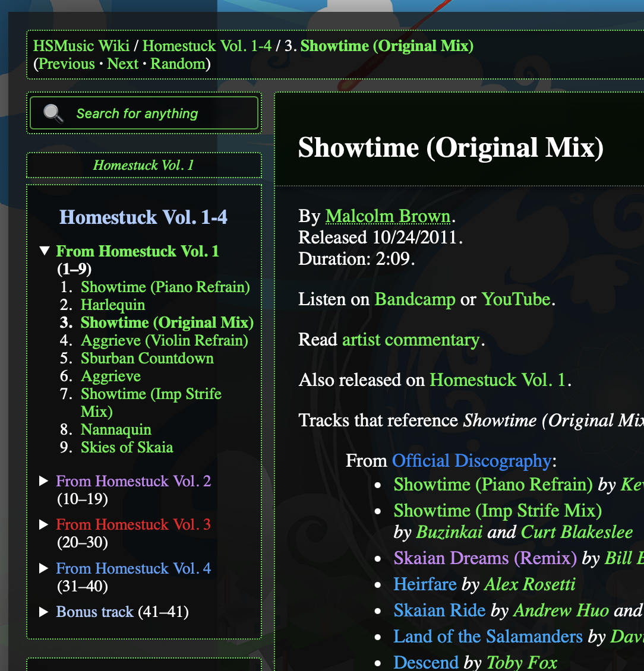Open track 'Showtime (Piano Refrain)' in sidebar
The image size is (644, 671).
click(x=165, y=287)
